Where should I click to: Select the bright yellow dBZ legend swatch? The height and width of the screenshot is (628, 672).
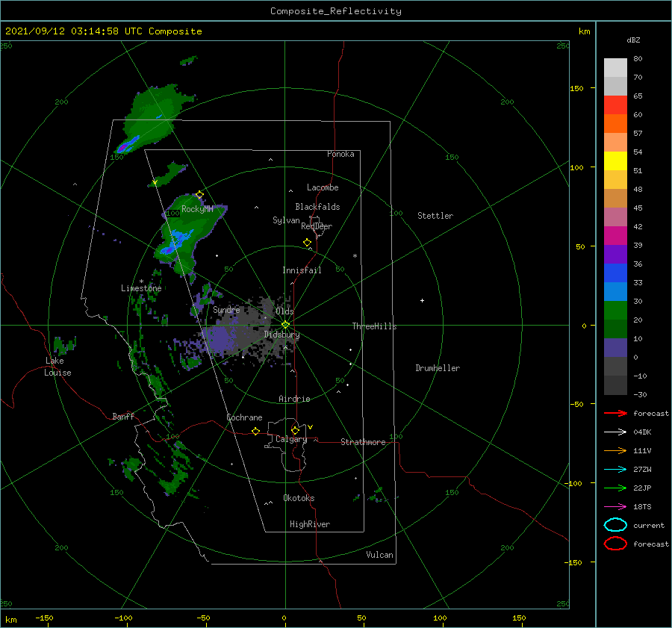615,161
